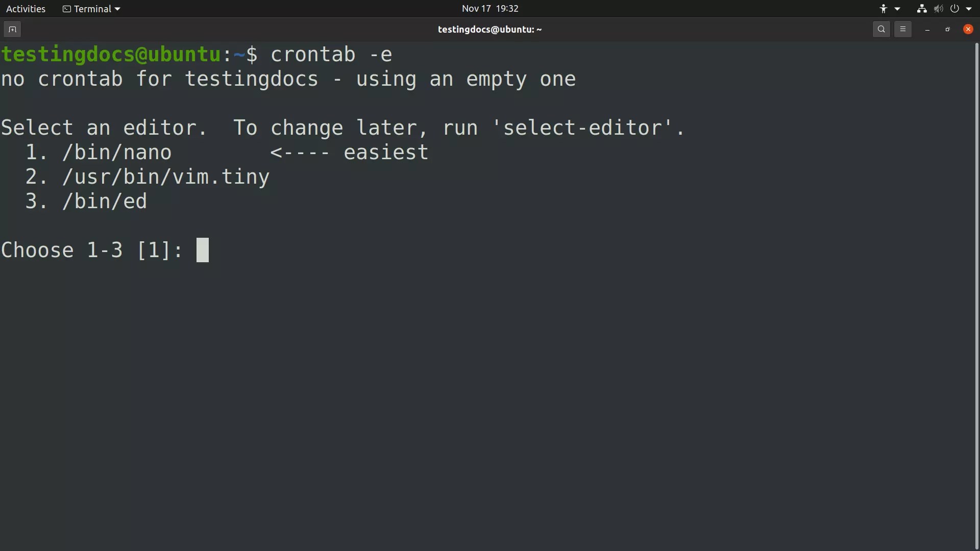This screenshot has height=551, width=980.
Task: Click the muted volume icon
Action: tap(938, 9)
